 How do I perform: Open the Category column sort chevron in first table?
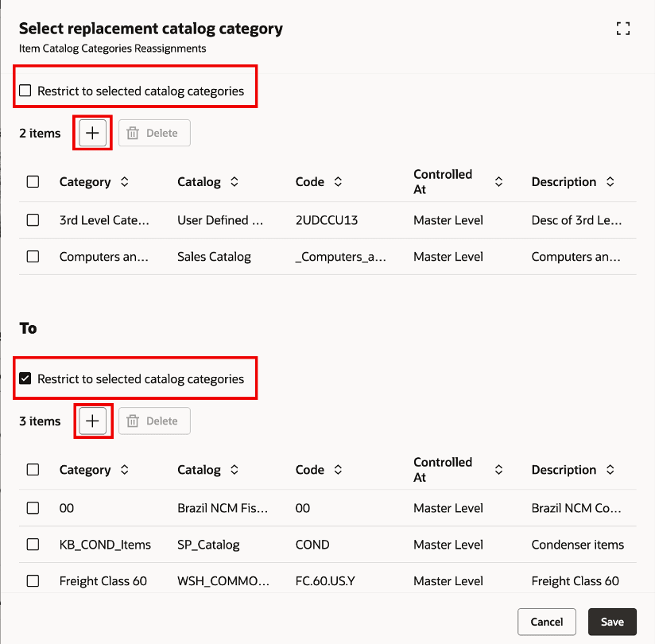pyautogui.click(x=125, y=181)
